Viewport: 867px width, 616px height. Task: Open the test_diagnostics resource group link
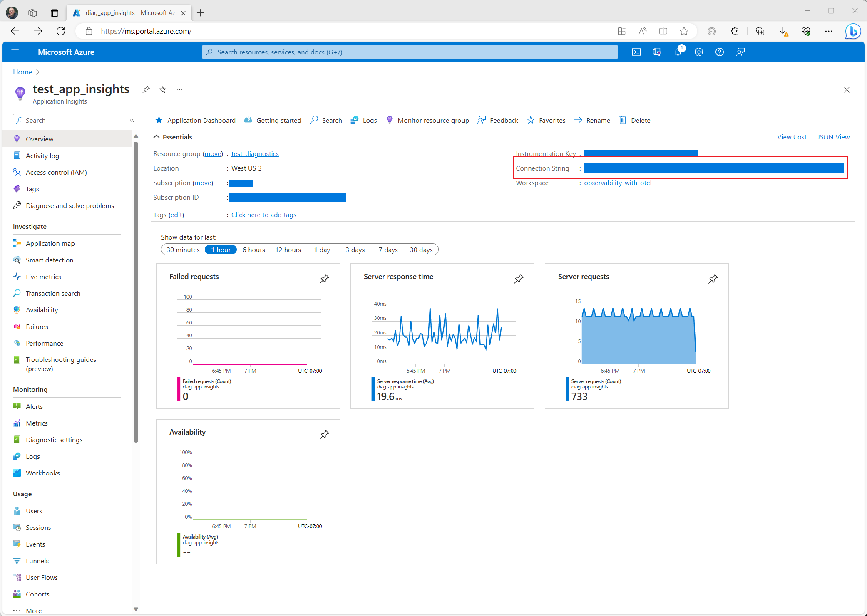pyautogui.click(x=255, y=153)
